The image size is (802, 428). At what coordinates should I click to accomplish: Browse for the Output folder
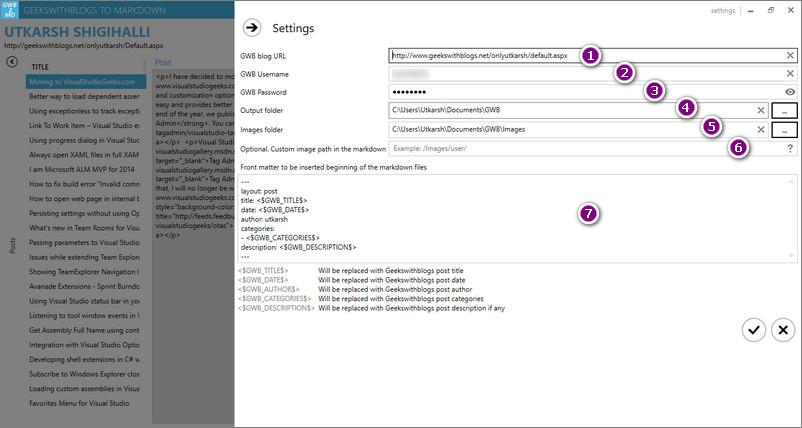point(785,110)
